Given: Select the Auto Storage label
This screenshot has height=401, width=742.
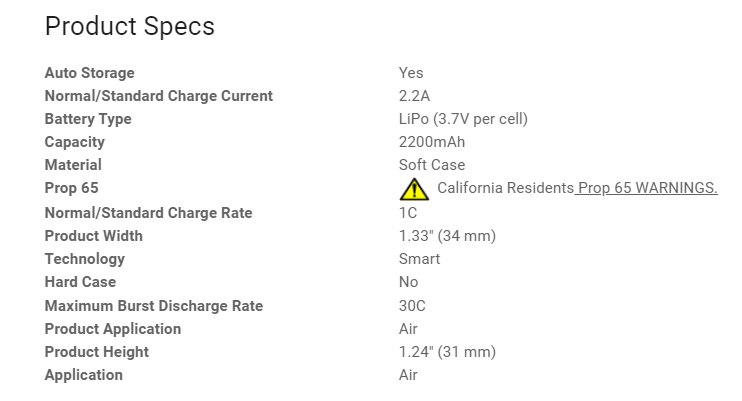Looking at the screenshot, I should (x=89, y=73).
